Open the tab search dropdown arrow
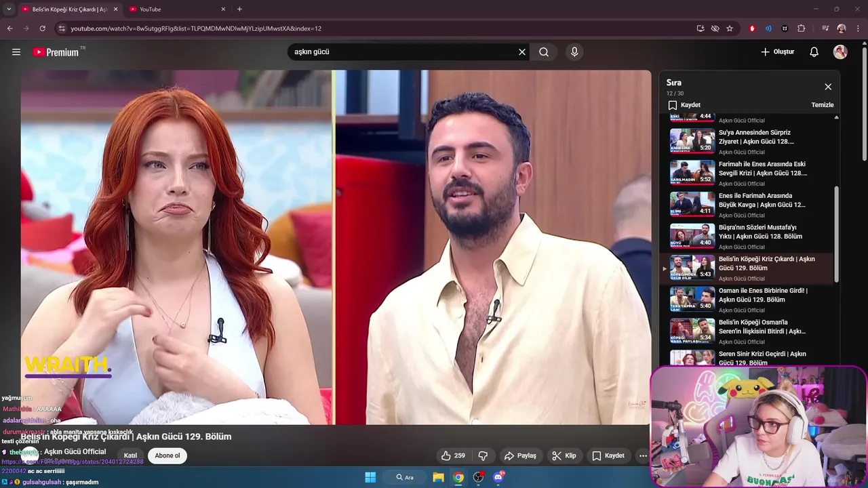 9,9
